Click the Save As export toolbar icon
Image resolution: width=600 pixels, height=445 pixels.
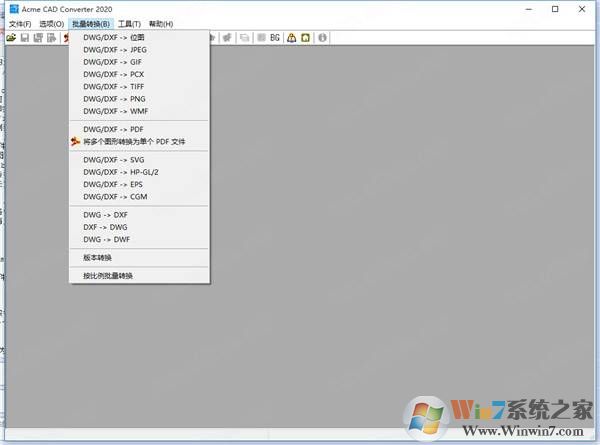[x=51, y=37]
